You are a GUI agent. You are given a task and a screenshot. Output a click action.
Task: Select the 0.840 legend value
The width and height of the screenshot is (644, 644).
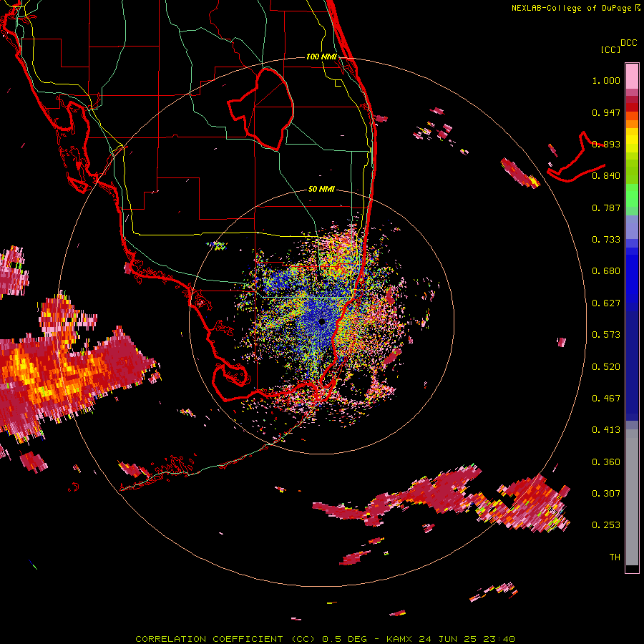[606, 176]
